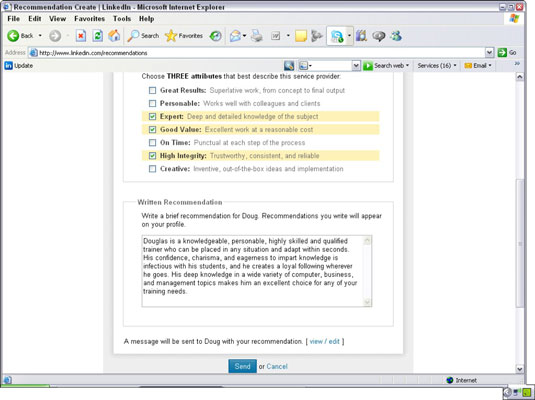Expand the address bar dropdown
This screenshot has width=535, height=400.
point(489,53)
